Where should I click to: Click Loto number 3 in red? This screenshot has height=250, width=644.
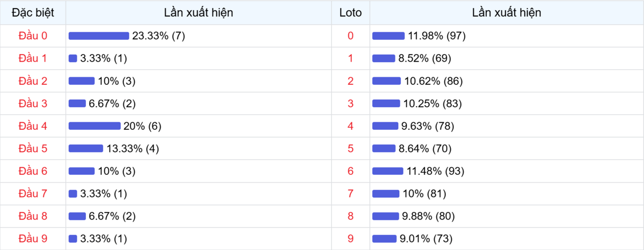(x=350, y=104)
